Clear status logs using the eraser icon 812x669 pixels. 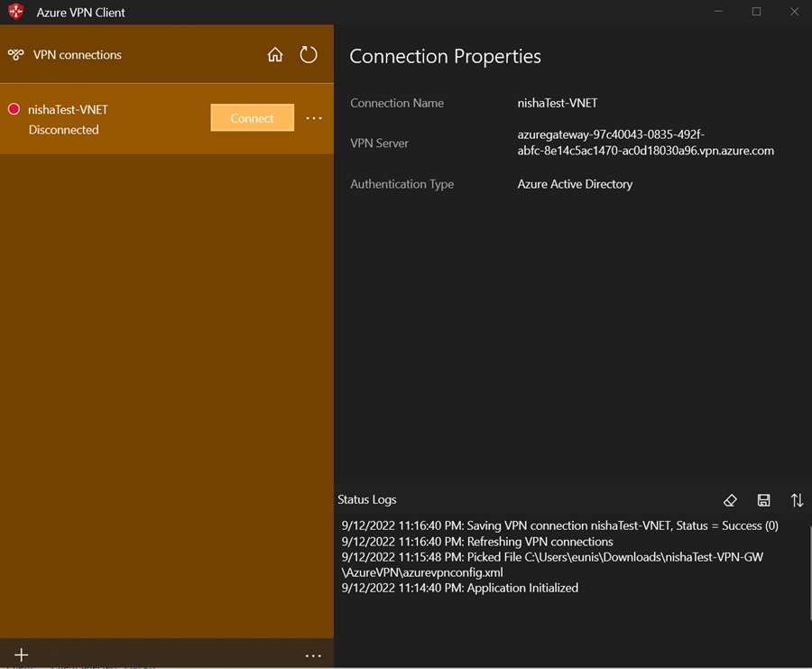(731, 500)
